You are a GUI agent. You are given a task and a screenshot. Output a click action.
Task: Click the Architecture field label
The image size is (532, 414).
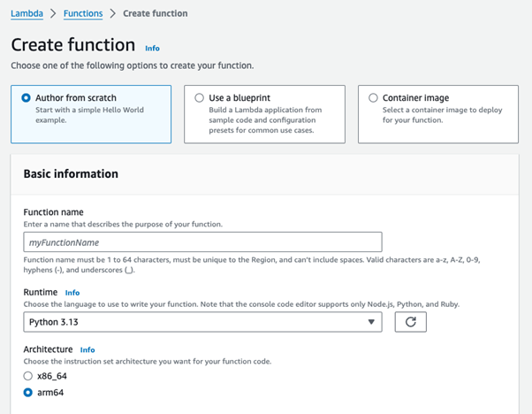[48, 349]
